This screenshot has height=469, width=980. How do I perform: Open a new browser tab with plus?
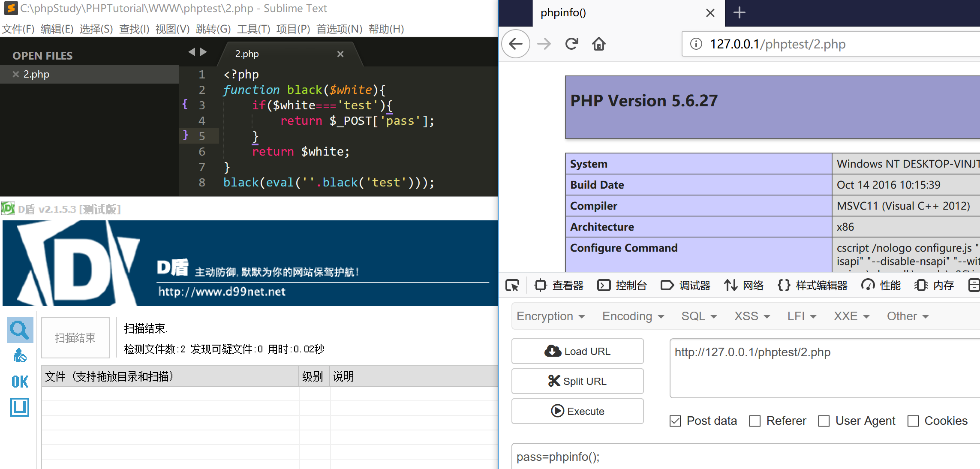click(739, 13)
